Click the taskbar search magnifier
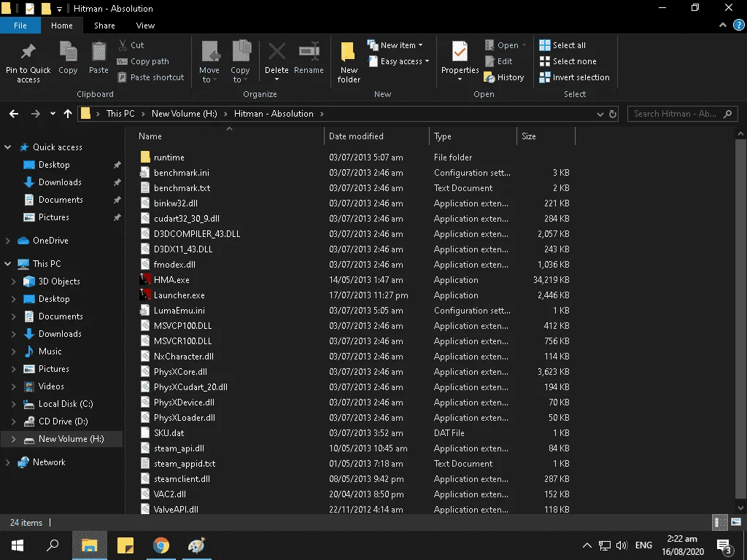The width and height of the screenshot is (747, 560). click(53, 545)
